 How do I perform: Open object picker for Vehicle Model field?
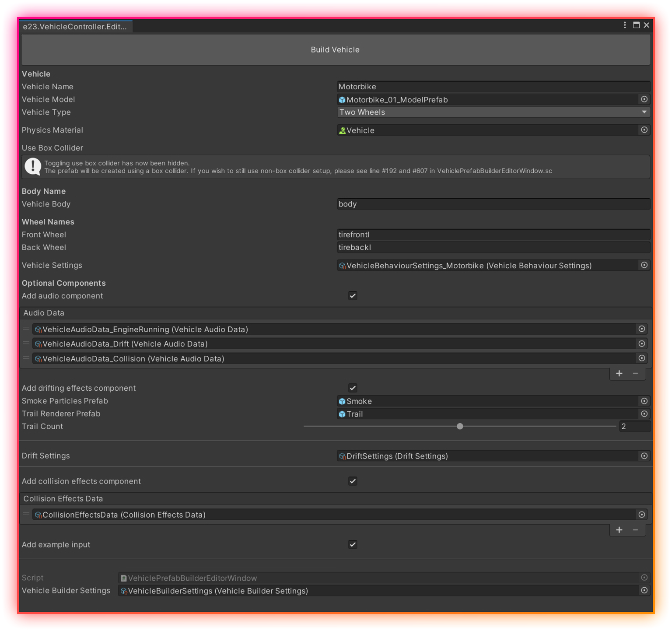pyautogui.click(x=644, y=99)
